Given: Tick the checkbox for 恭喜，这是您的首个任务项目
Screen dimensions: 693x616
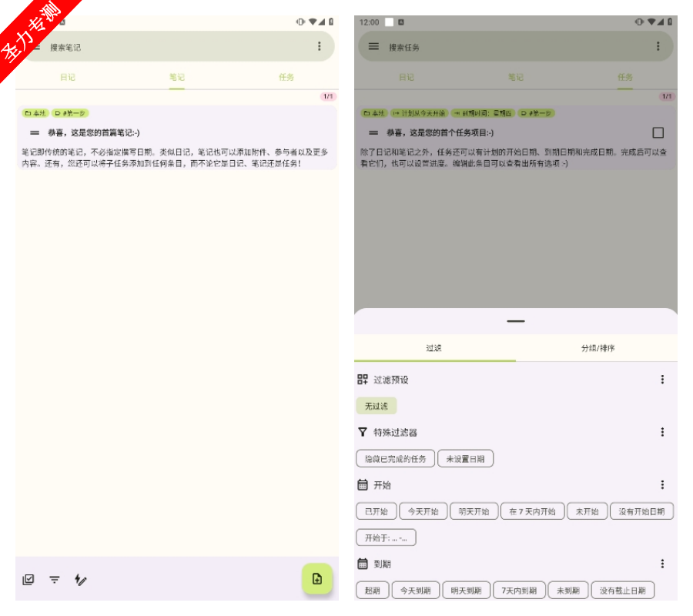Looking at the screenshot, I should pos(658,132).
